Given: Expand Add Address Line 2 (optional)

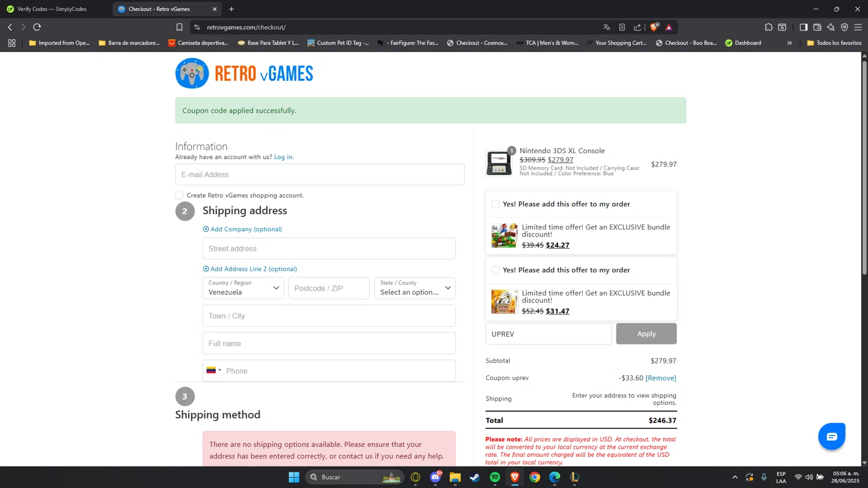Looking at the screenshot, I should pyautogui.click(x=250, y=269).
